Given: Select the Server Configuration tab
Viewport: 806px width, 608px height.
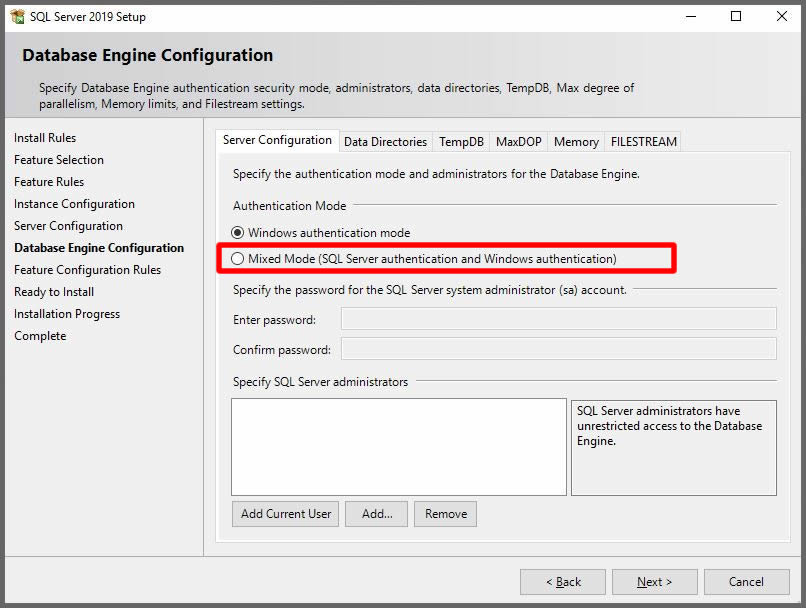Looking at the screenshot, I should (277, 141).
